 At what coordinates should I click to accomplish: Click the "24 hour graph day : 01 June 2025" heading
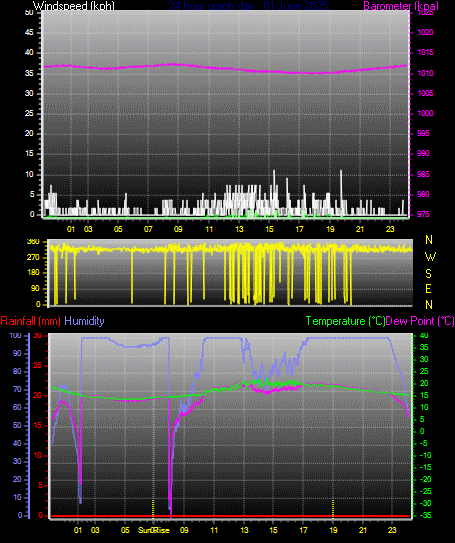(x=248, y=6)
